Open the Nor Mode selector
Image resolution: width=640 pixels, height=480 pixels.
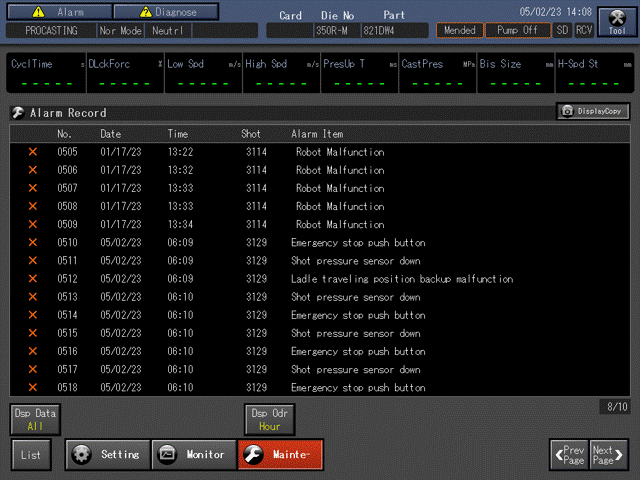[120, 31]
